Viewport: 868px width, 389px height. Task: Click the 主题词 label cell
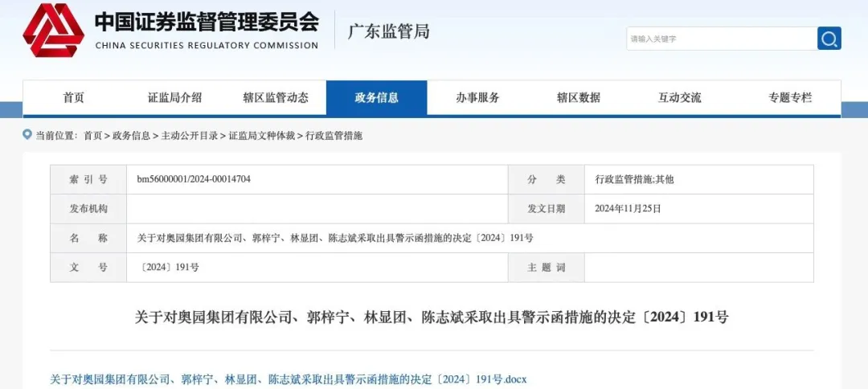pyautogui.click(x=547, y=268)
